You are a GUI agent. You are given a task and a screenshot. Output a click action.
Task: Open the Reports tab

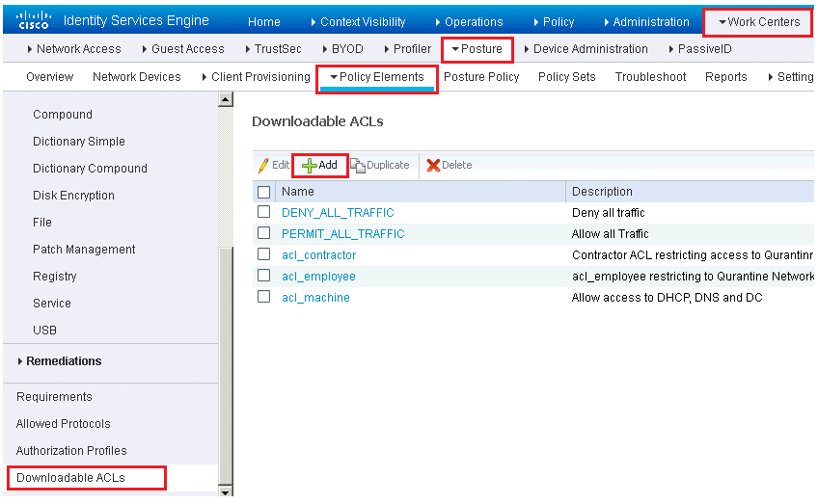726,77
